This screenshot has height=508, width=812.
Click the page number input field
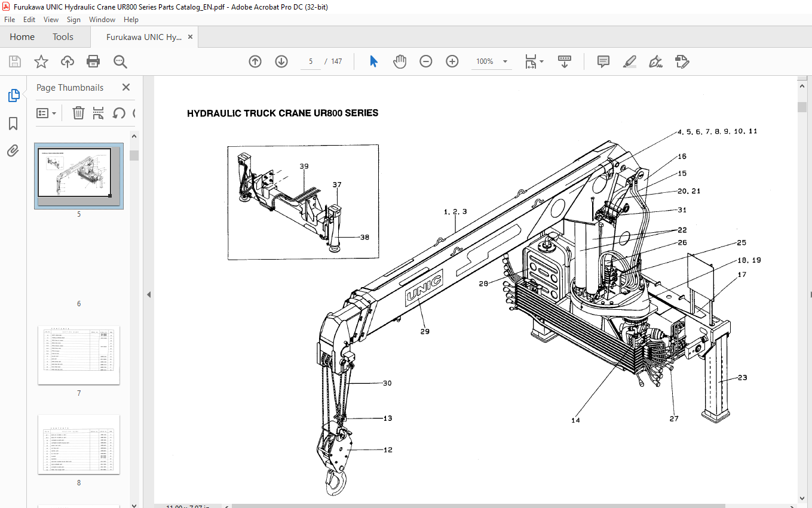(311, 61)
